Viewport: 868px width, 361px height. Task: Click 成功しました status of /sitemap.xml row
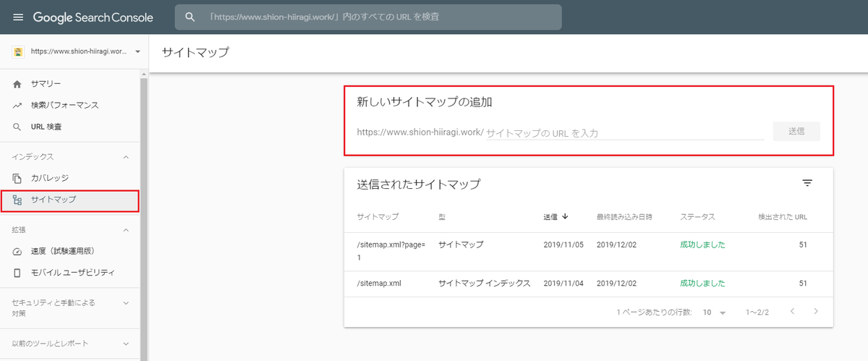(702, 283)
